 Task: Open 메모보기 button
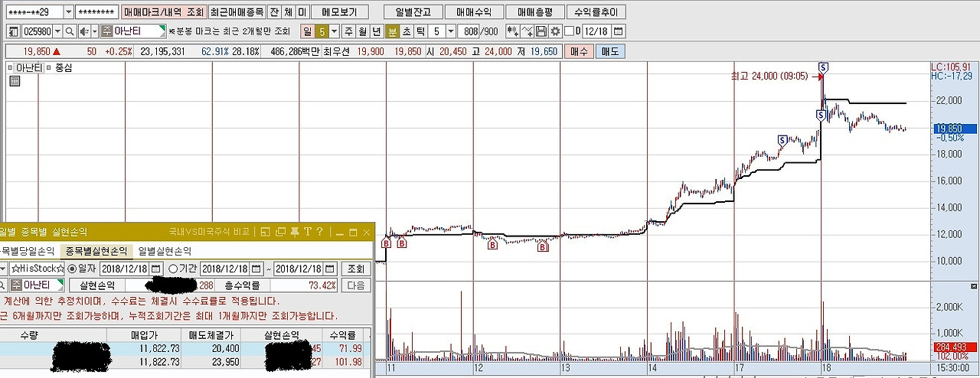[x=340, y=12]
